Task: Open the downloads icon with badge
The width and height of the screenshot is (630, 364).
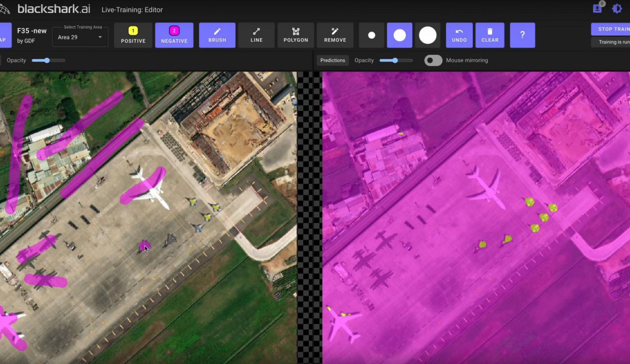Action: (x=598, y=8)
